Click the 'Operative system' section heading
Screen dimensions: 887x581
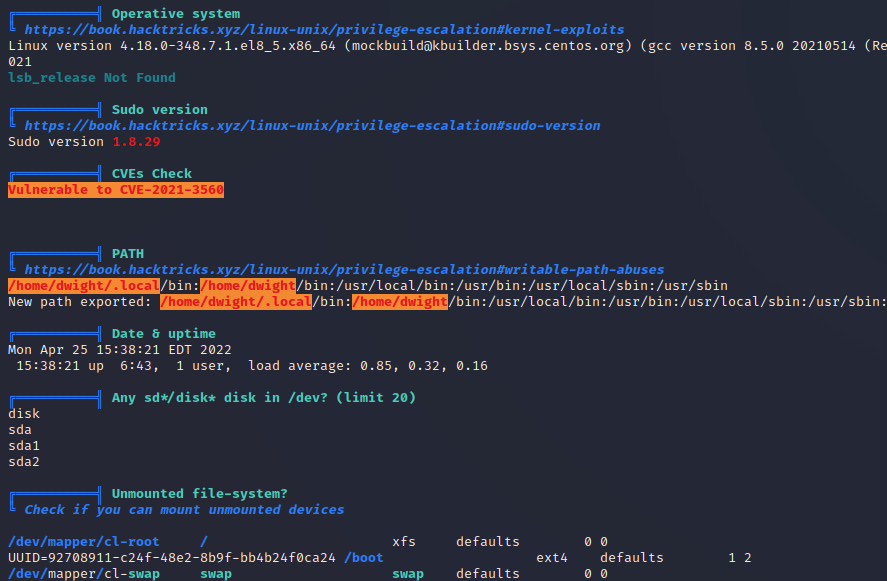(x=175, y=14)
